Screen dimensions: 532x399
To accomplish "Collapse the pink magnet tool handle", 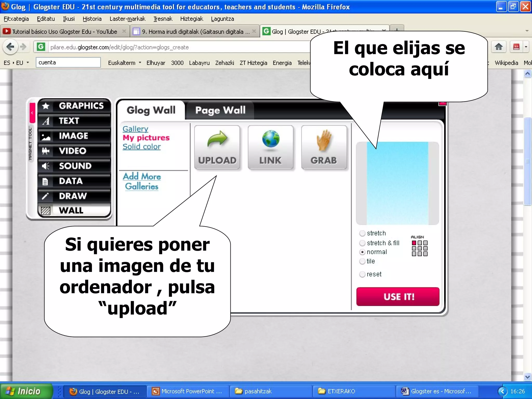I will pyautogui.click(x=32, y=113).
